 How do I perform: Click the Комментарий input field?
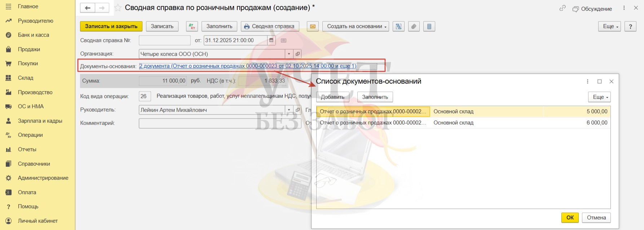coord(220,123)
